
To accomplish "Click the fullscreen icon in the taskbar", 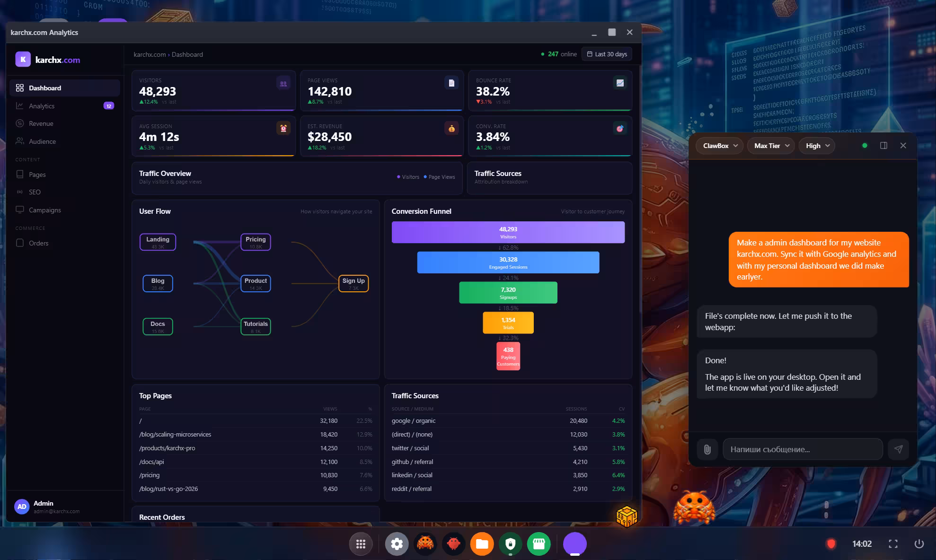I will point(893,544).
